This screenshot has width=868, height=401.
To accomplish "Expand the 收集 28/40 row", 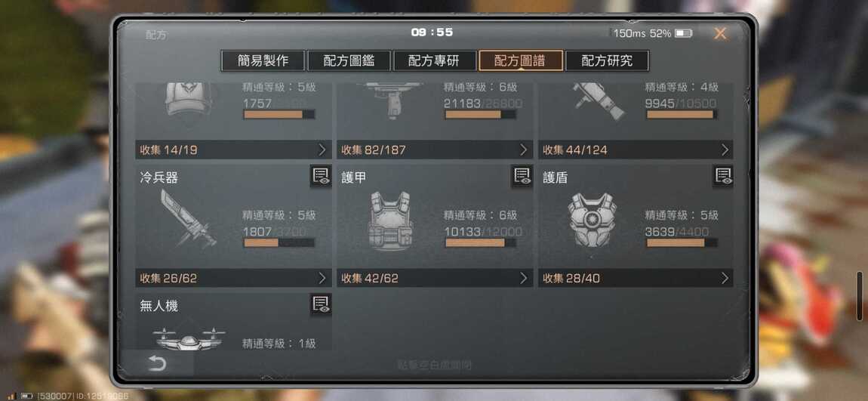I will pos(636,278).
